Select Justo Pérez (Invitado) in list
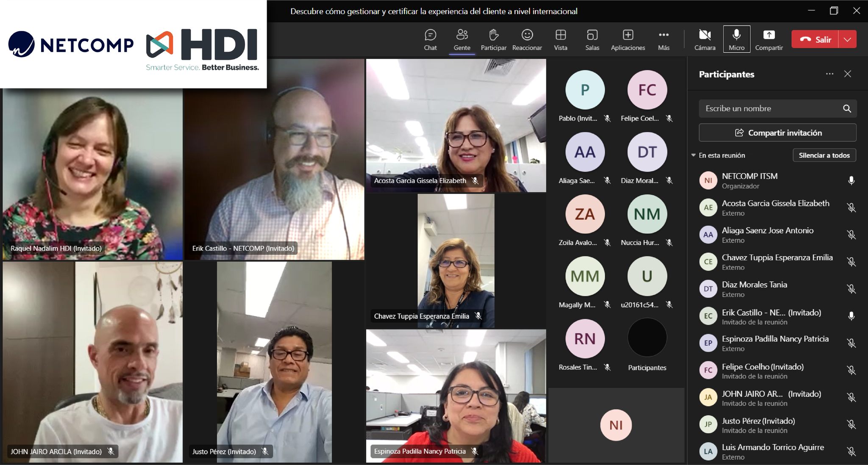This screenshot has width=868, height=465. click(778, 425)
